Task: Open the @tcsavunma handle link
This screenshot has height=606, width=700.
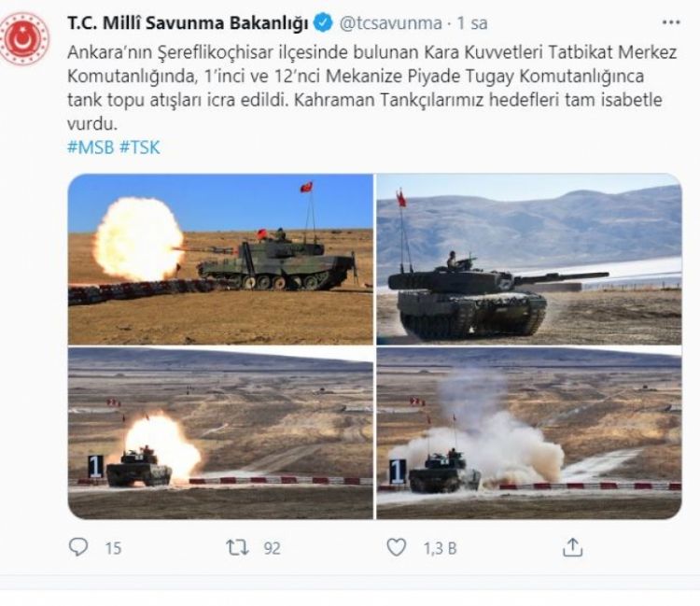Action: tap(391, 22)
